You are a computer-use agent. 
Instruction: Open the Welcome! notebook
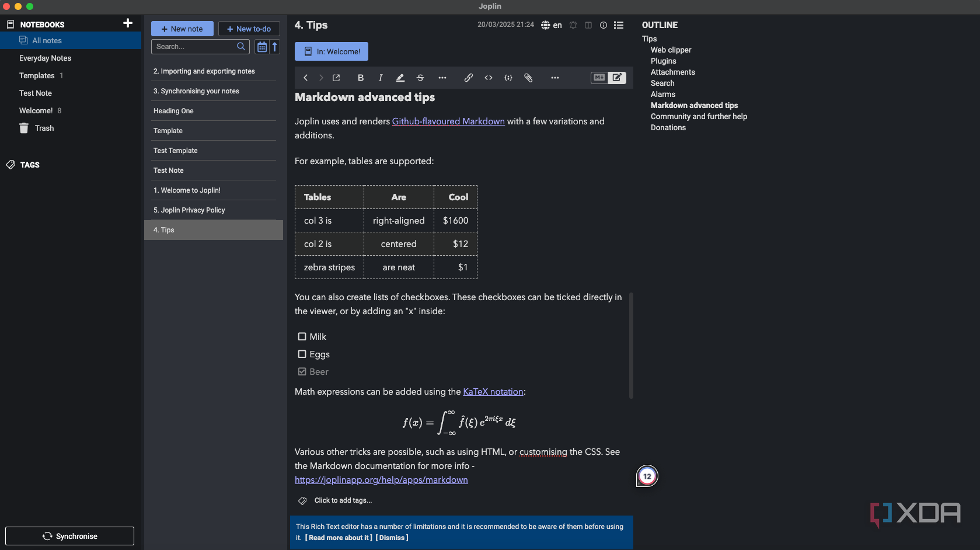click(x=36, y=111)
